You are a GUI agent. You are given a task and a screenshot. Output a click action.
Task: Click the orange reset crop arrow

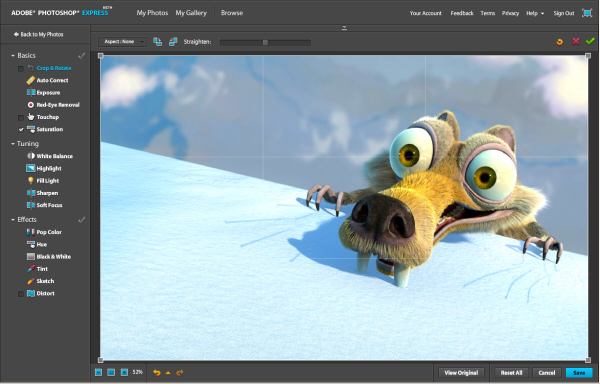[559, 42]
